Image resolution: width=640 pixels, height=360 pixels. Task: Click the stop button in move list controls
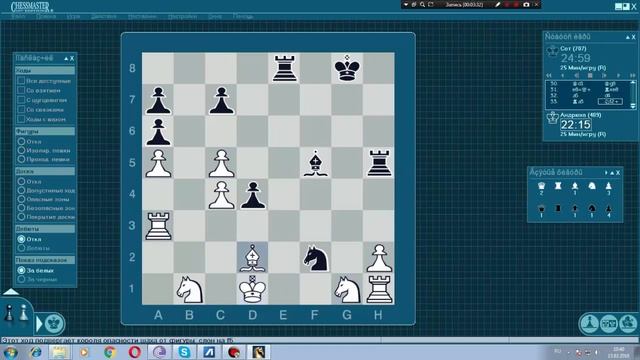point(590,76)
